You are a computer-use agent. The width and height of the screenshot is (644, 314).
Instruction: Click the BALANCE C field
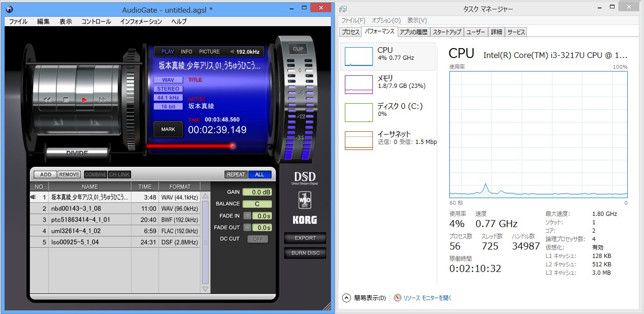[x=257, y=204]
